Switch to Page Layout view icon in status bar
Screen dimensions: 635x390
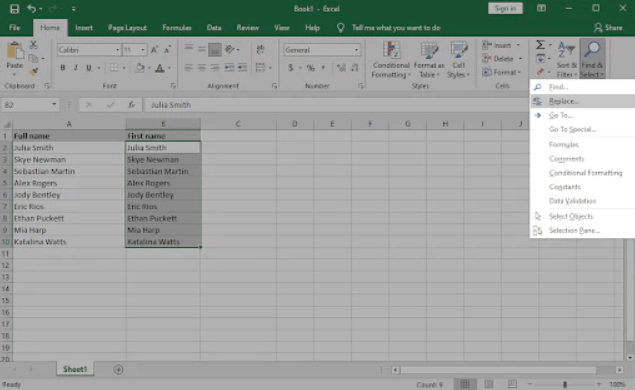[x=489, y=384]
